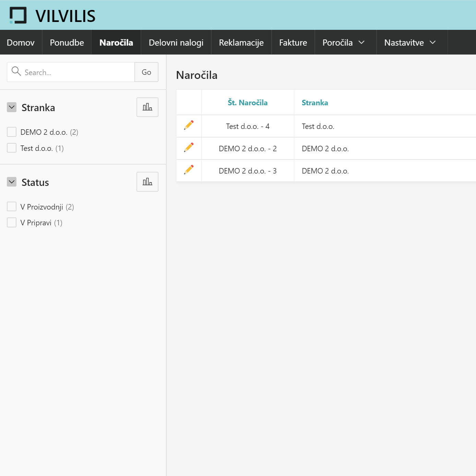Screen dimensions: 476x476
Task: Edit order DEMO 2 d.o.o. - 2 via pencil icon
Action: (189, 148)
